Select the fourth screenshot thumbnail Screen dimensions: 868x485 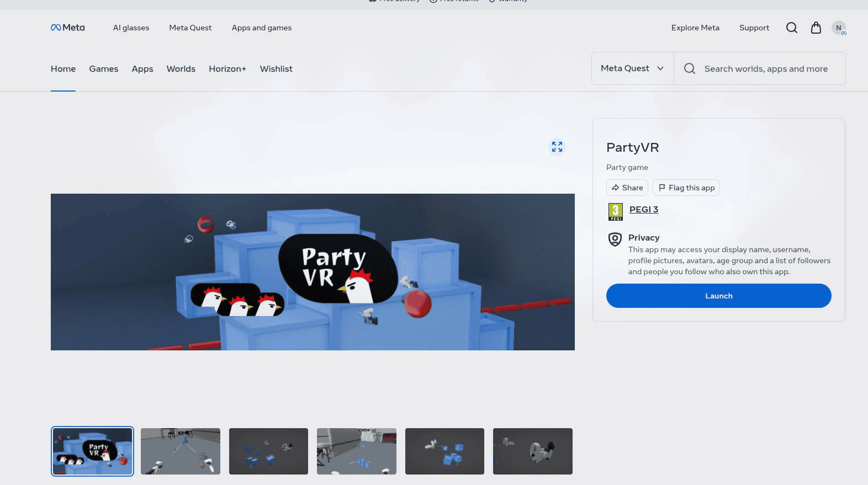click(x=357, y=451)
